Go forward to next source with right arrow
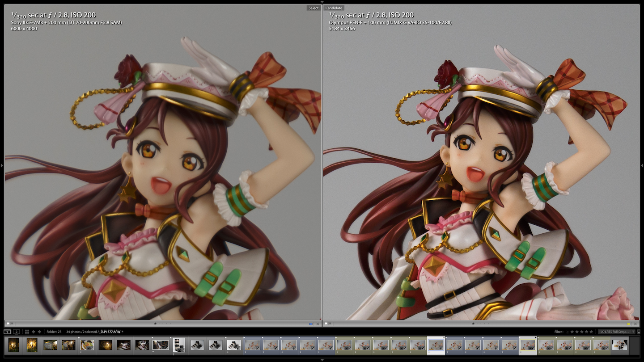644x362 pixels. pyautogui.click(x=39, y=332)
